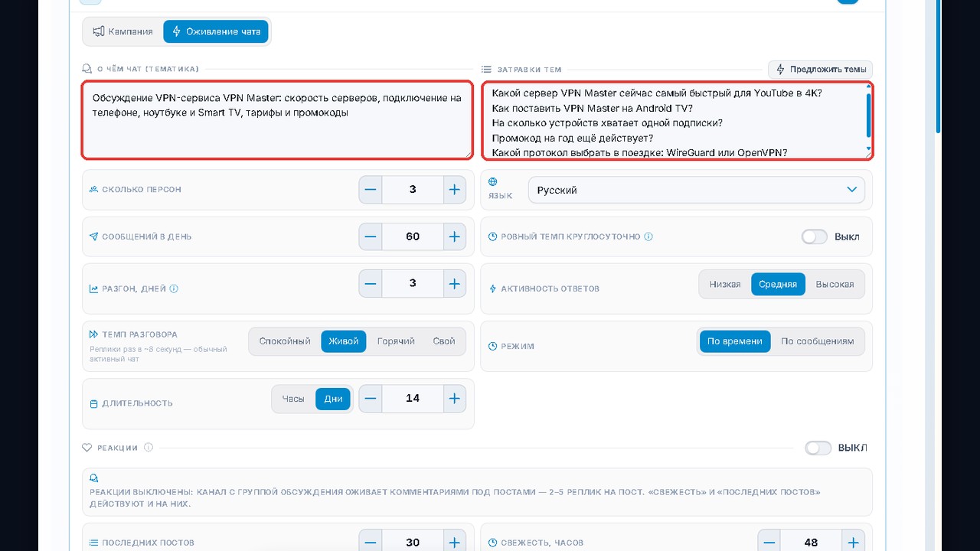
Task: Click into the О чём чат text field
Action: [277, 120]
